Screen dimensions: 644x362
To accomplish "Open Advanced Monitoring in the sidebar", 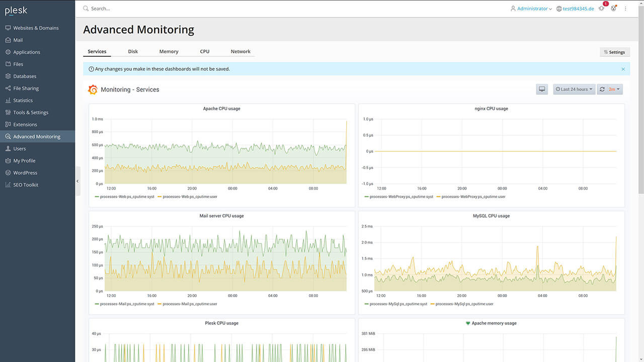I will coord(37,136).
